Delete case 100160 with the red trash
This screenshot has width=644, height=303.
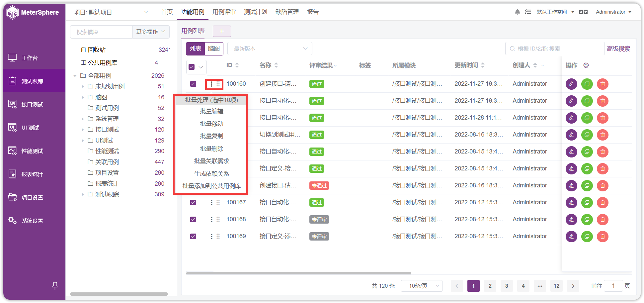pyautogui.click(x=603, y=84)
